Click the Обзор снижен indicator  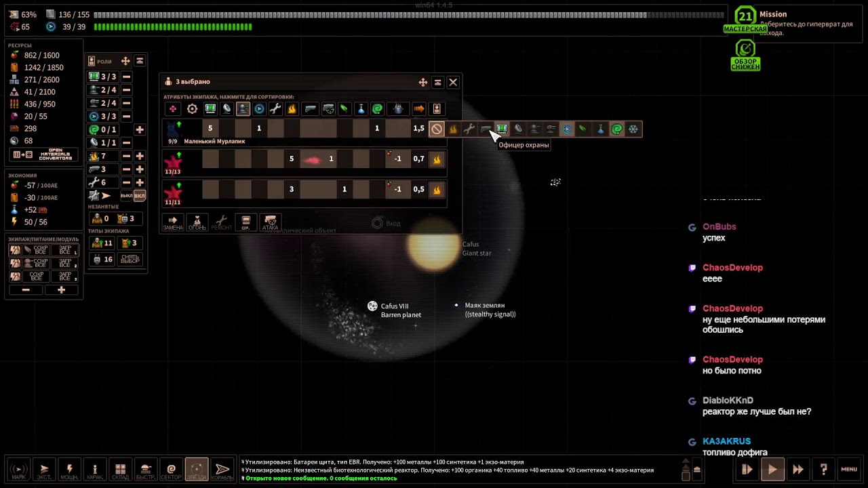pos(745,56)
